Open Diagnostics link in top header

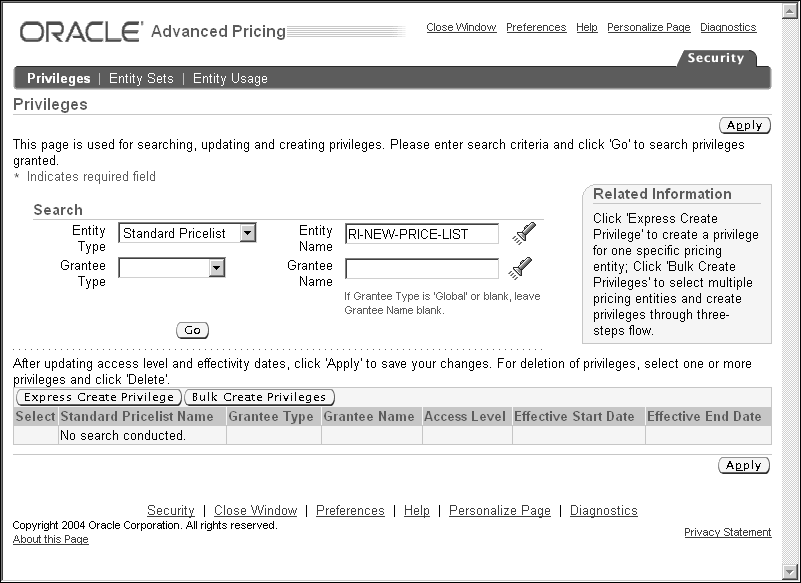pos(728,27)
